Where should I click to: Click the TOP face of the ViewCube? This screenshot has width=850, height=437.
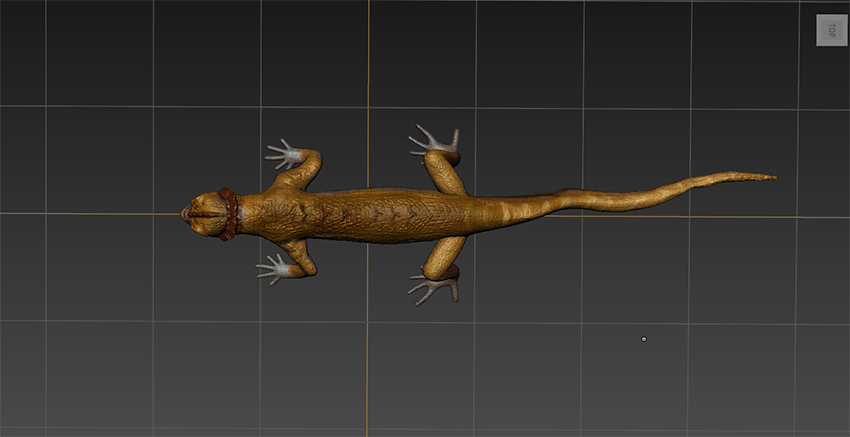click(x=832, y=30)
